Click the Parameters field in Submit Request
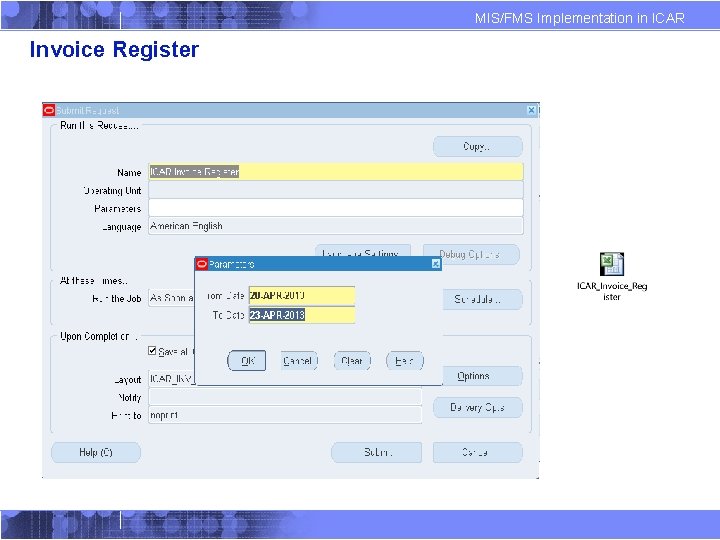Viewport: 720px width, 540px height. point(336,208)
